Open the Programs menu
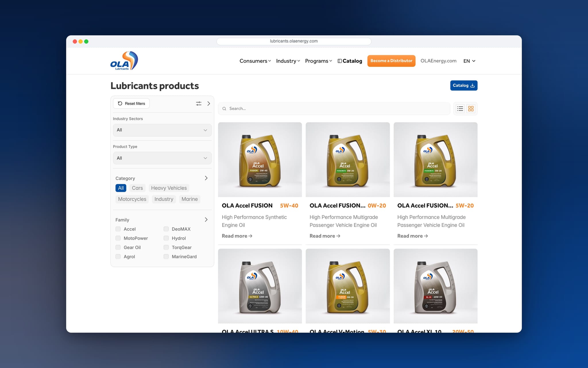 pyautogui.click(x=318, y=61)
